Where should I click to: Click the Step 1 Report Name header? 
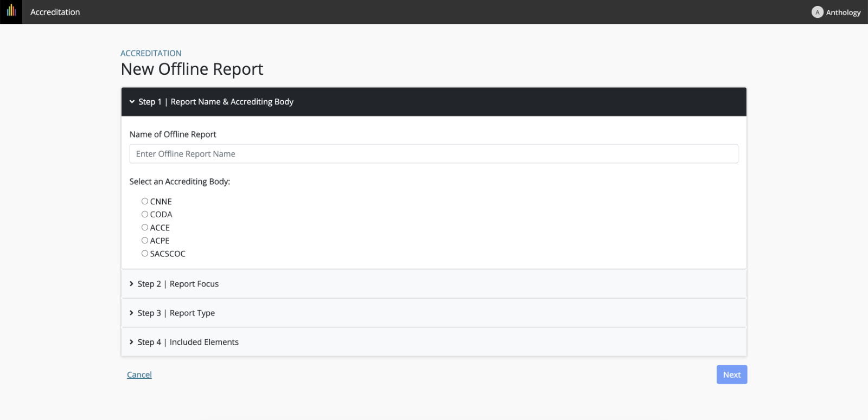pos(232,102)
